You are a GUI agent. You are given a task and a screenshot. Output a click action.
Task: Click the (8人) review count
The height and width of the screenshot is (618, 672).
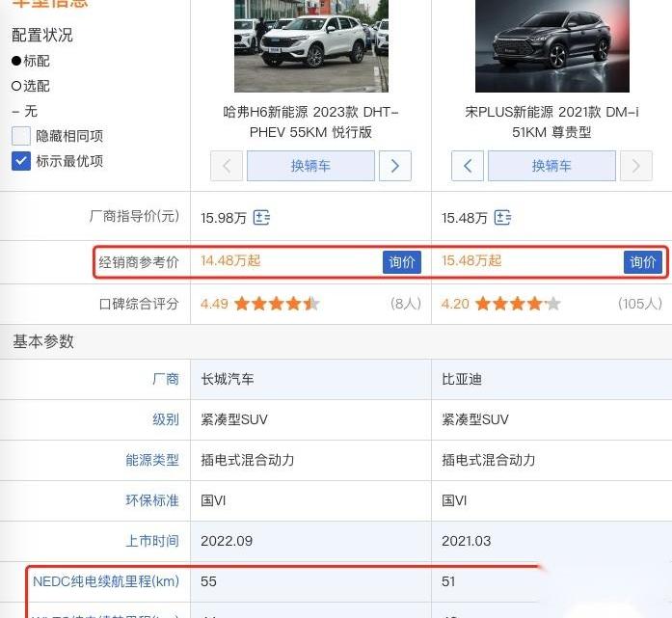[x=406, y=304]
